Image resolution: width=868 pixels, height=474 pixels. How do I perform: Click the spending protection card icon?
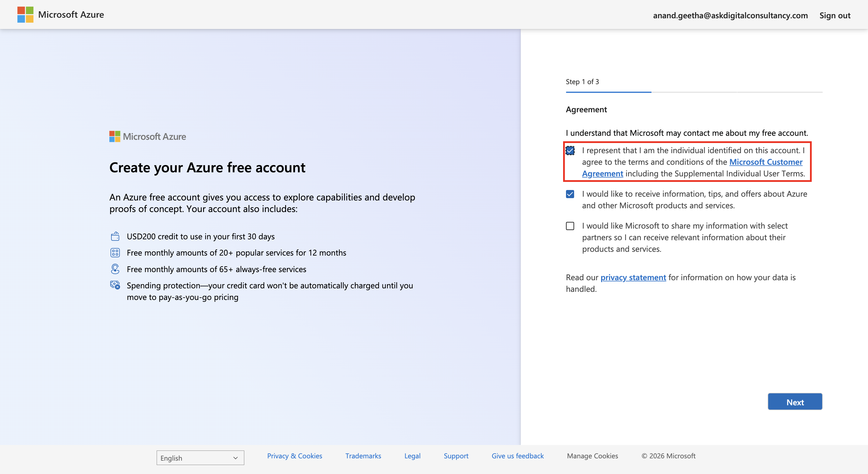115,285
